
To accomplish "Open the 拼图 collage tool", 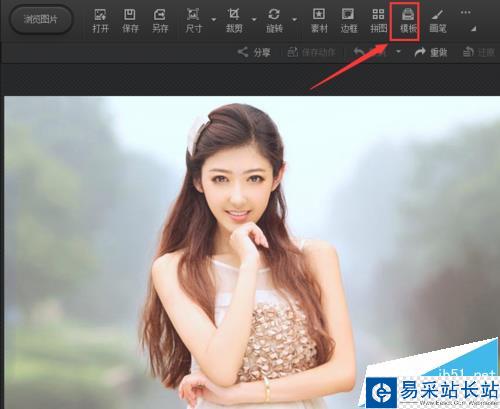I will click(x=378, y=21).
